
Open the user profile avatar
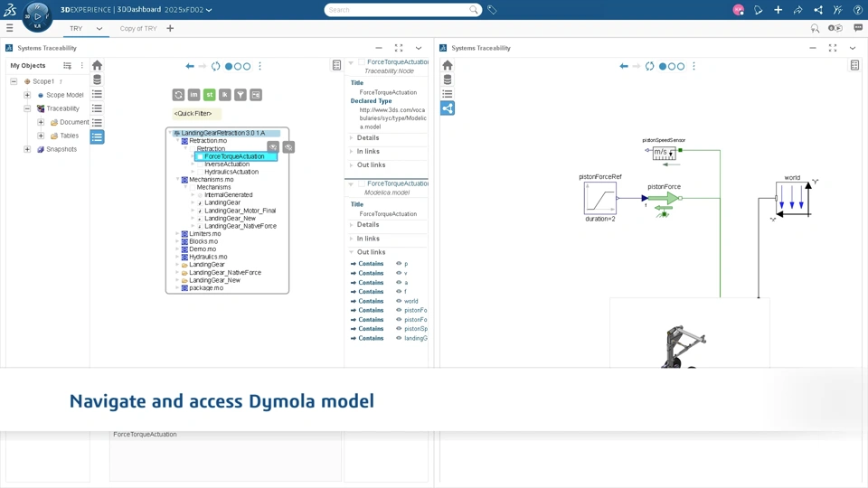tap(738, 10)
